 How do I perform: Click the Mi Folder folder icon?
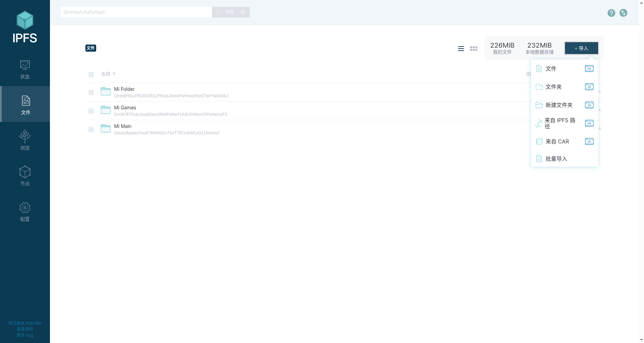pyautogui.click(x=106, y=91)
